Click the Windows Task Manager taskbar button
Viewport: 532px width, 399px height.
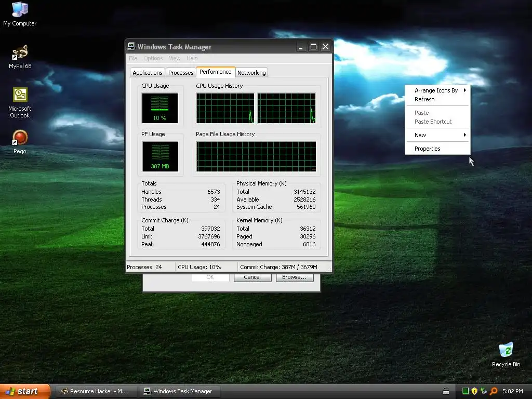[x=179, y=391]
